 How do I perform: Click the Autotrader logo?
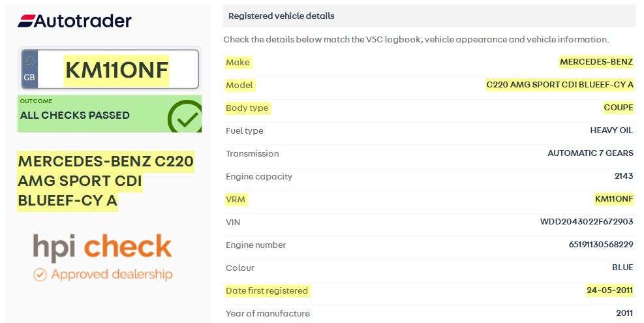point(74,21)
